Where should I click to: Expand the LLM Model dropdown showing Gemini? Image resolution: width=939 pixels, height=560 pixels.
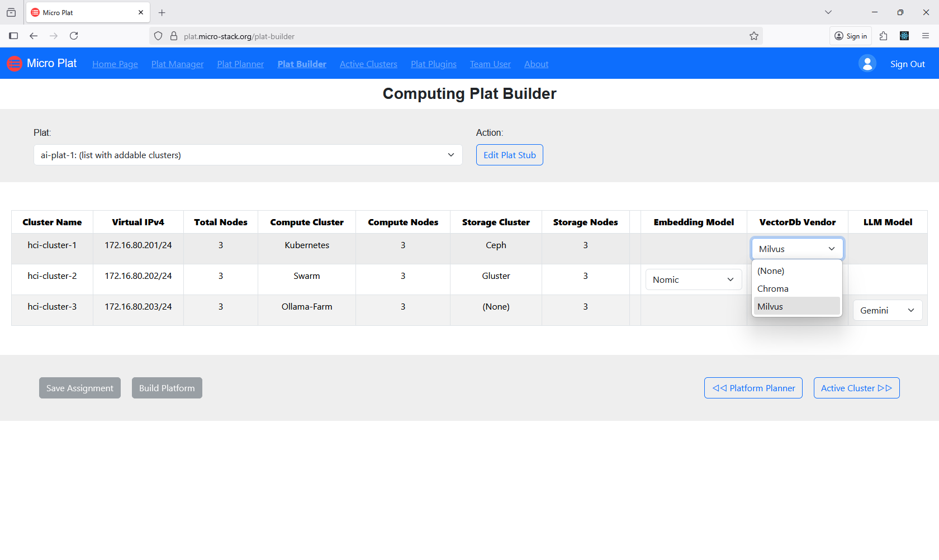[887, 310]
